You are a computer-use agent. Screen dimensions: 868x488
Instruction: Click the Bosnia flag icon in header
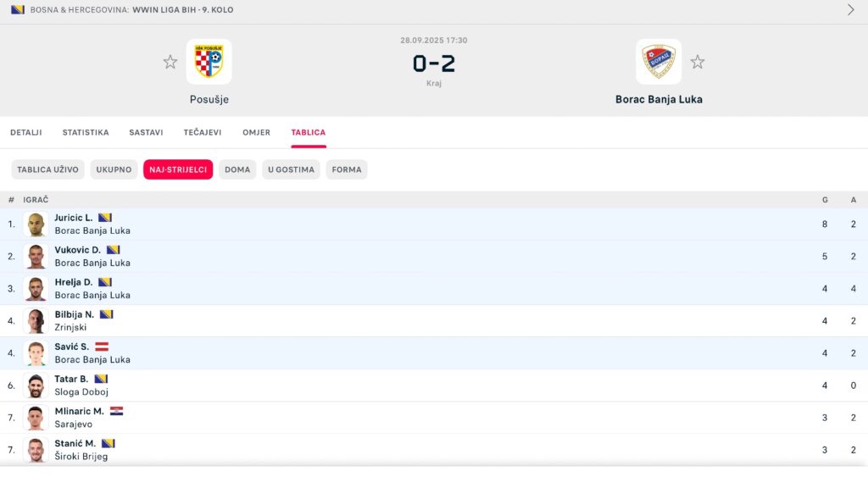click(x=17, y=9)
